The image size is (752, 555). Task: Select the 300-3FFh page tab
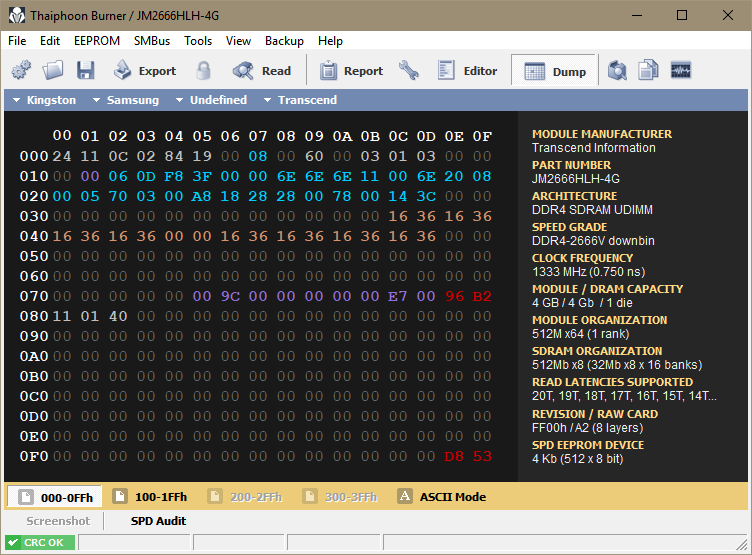click(340, 496)
